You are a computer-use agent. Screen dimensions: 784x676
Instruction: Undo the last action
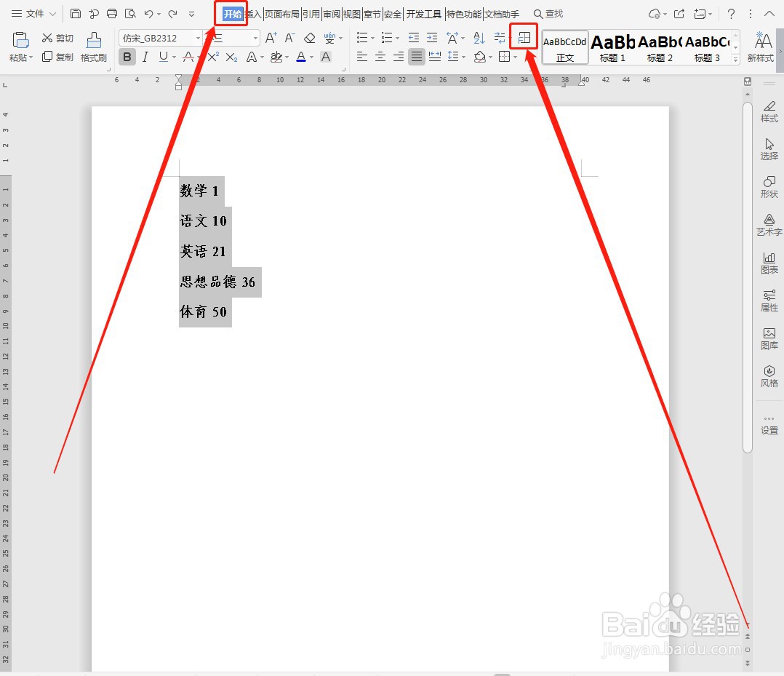pyautogui.click(x=148, y=14)
